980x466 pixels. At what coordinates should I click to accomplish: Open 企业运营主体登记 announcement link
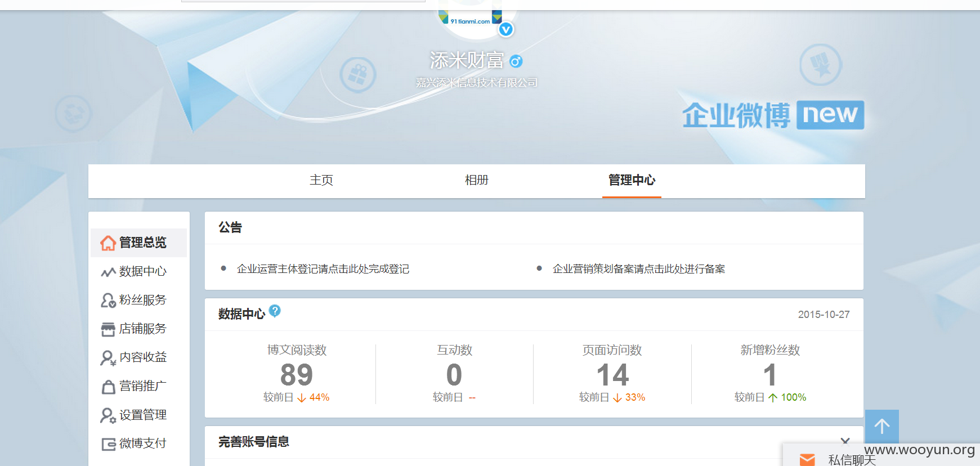[323, 269]
